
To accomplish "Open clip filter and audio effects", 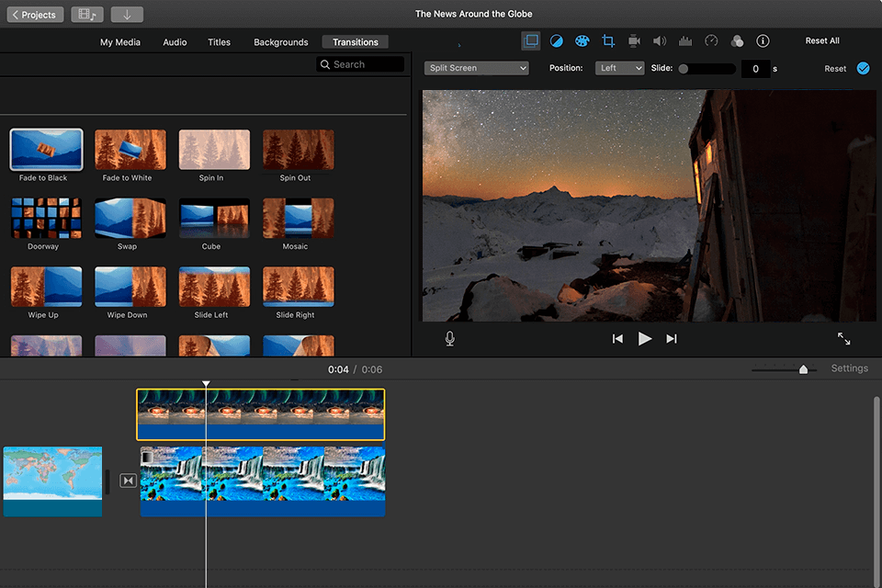I will click(x=737, y=40).
